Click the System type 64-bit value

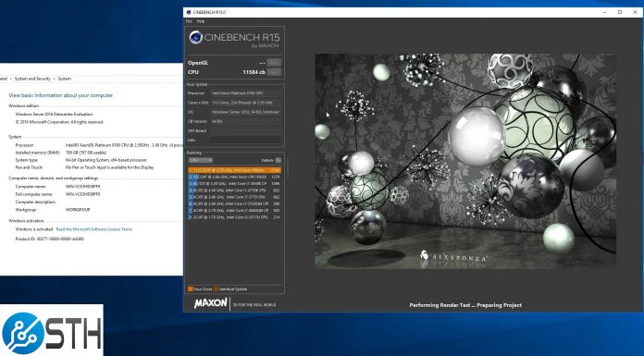(106, 160)
